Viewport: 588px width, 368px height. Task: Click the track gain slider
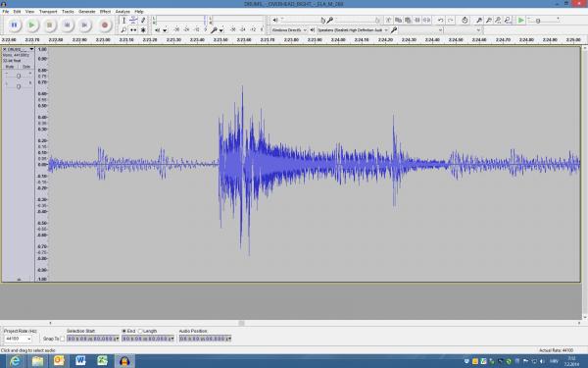coord(19,77)
